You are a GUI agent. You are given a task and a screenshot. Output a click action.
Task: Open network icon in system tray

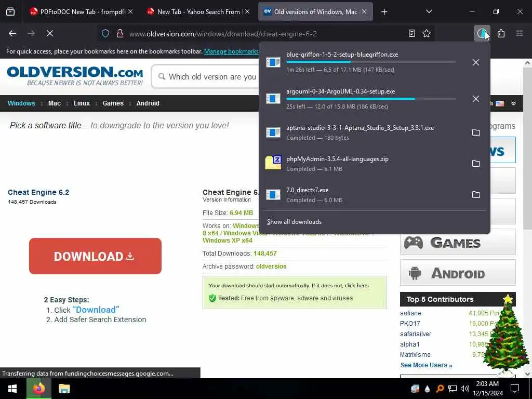(452, 389)
